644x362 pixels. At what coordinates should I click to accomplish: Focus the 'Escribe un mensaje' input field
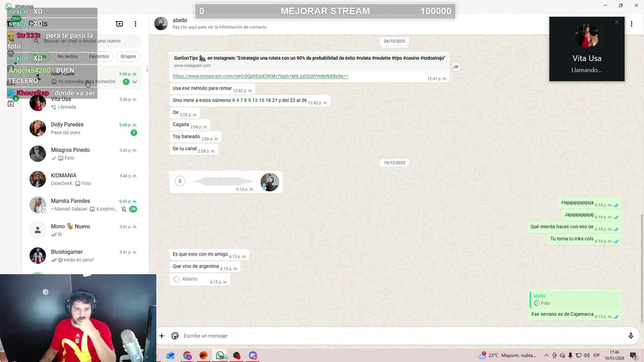tap(403, 336)
